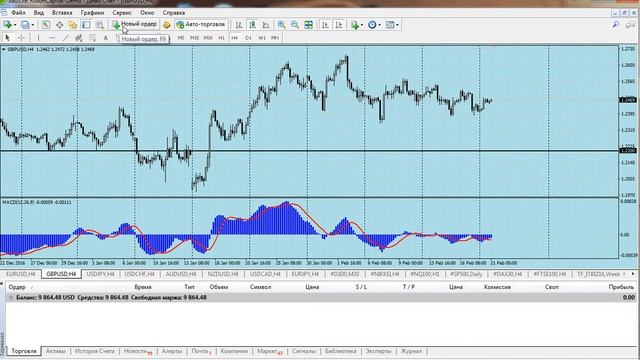Switch timeframe to D1
Screen dimensions: 640x360
248,38
